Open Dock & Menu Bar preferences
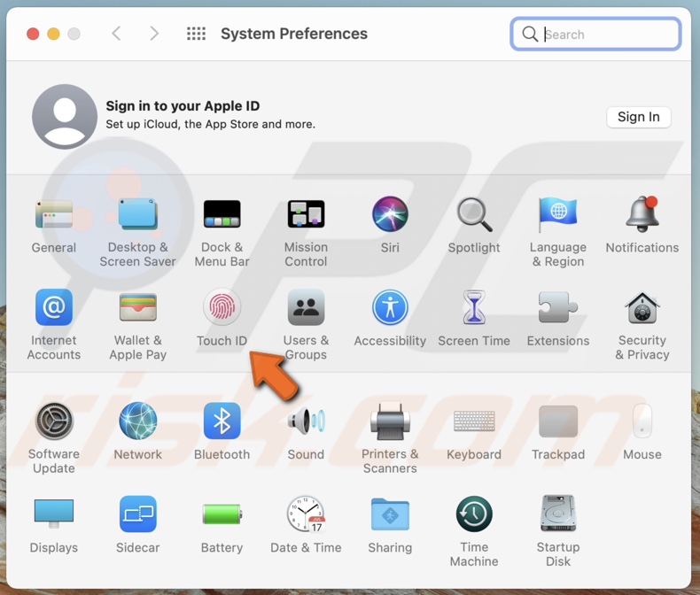 pyautogui.click(x=222, y=214)
